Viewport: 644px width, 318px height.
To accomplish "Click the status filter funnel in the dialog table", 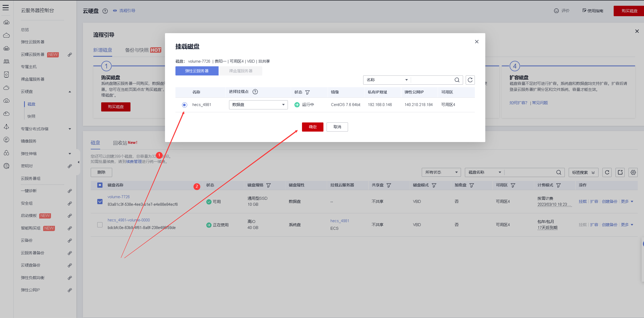I will click(307, 92).
